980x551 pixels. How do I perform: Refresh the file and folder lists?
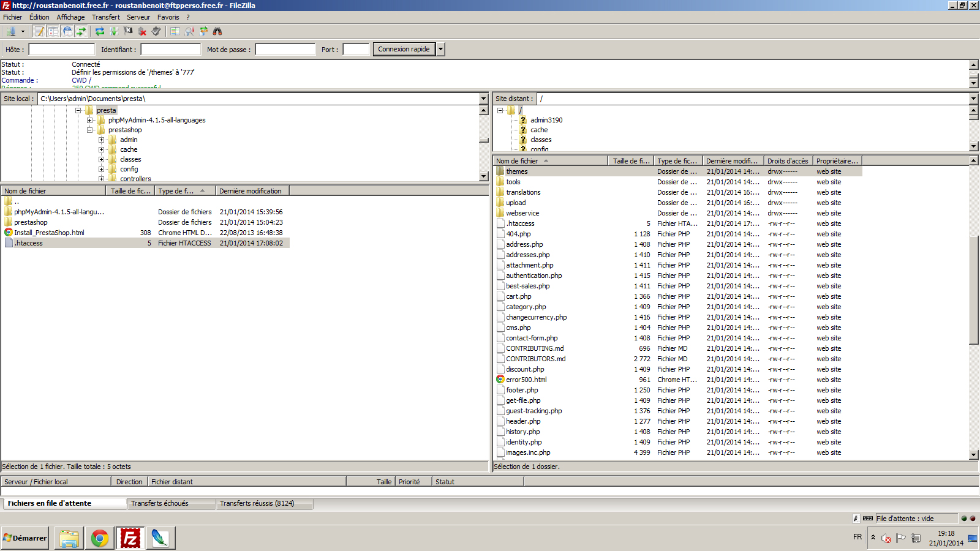(100, 31)
